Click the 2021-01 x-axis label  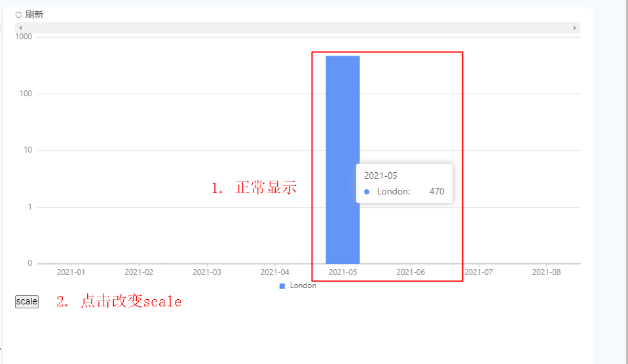pos(71,272)
